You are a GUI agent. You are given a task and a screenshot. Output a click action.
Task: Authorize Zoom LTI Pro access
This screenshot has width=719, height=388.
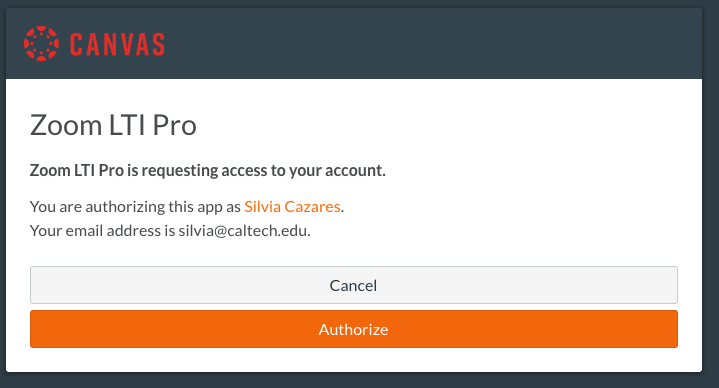coord(354,329)
